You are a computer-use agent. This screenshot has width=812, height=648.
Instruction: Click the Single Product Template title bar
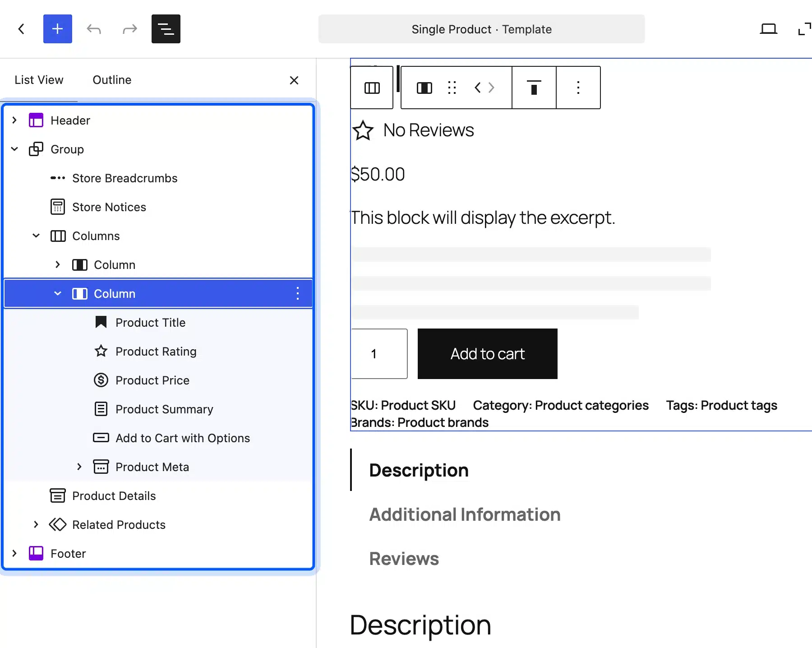(481, 29)
